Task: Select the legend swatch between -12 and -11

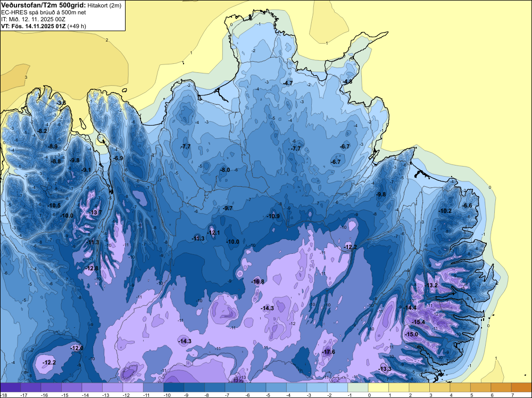Action: (x=133, y=387)
